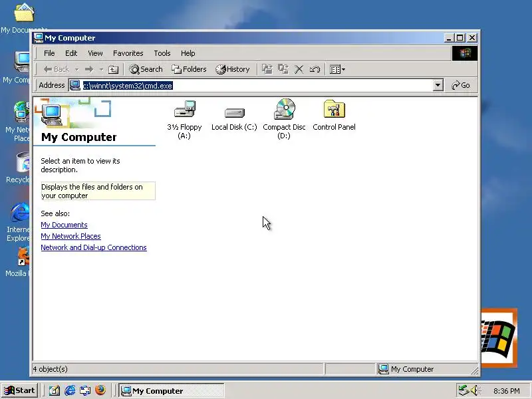Open the Edit menu
The height and width of the screenshot is (399, 532).
71,53
